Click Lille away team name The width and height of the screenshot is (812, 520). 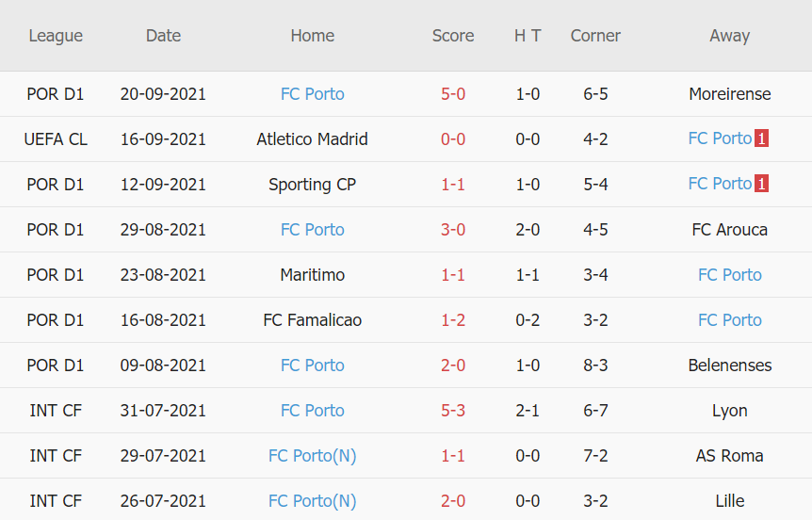point(729,501)
